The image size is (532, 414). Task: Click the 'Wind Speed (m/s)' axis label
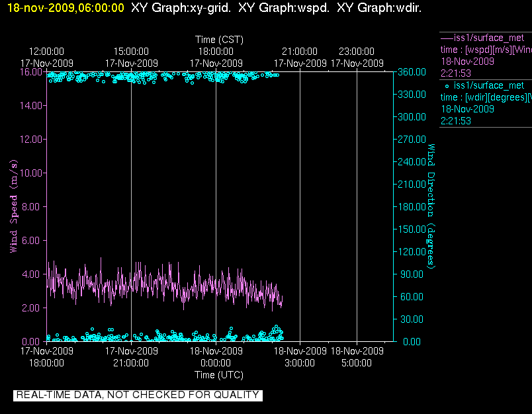(14, 206)
